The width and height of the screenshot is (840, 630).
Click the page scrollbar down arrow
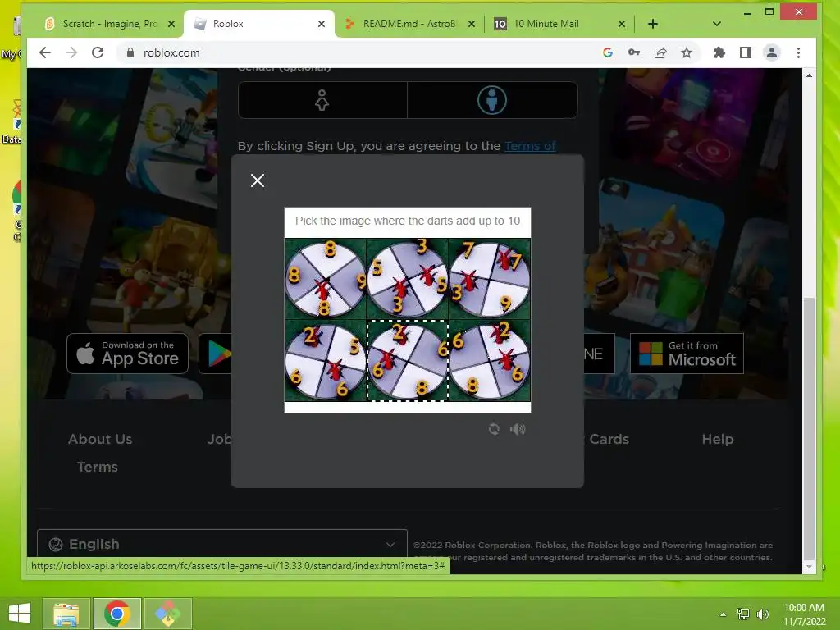(x=809, y=566)
